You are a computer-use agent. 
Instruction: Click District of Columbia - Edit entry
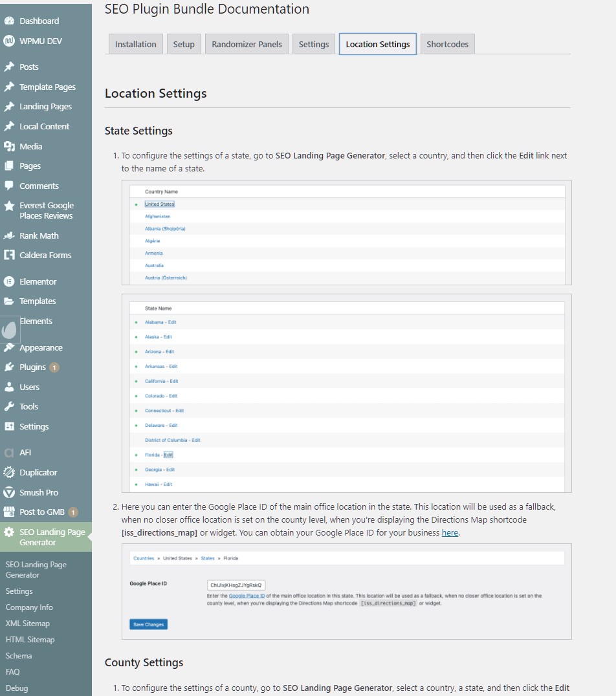point(173,440)
